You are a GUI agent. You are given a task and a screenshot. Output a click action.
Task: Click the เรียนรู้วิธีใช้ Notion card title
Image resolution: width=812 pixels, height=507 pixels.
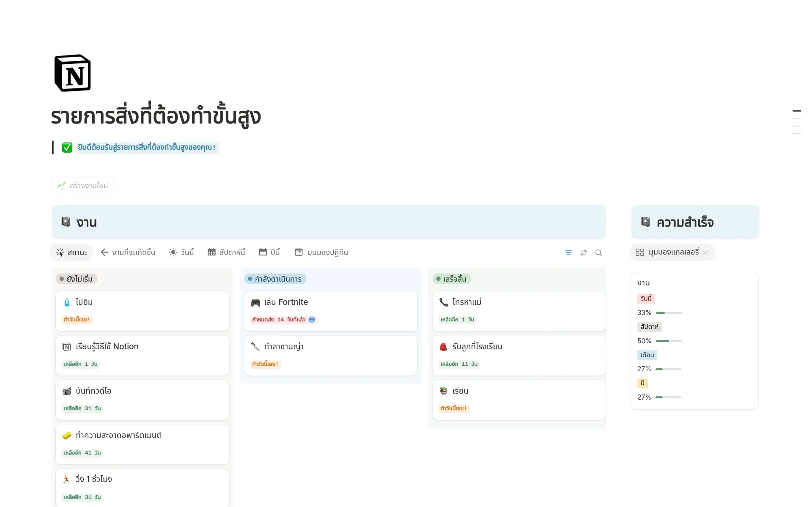coord(107,347)
